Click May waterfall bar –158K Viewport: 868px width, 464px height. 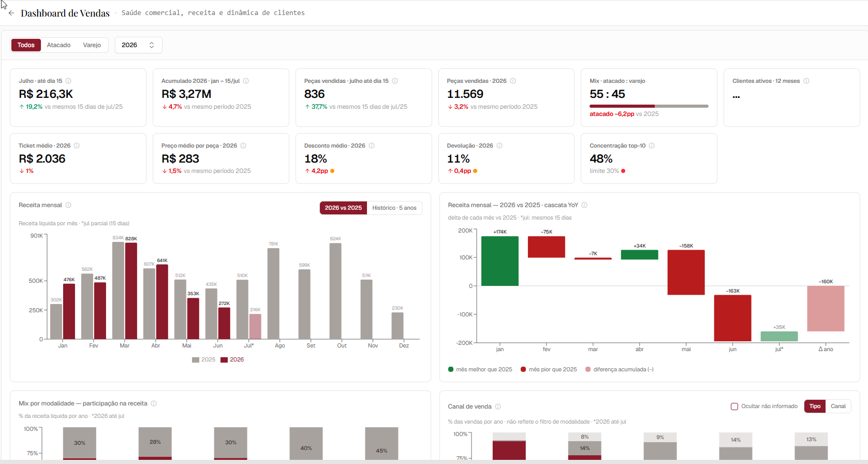pos(686,272)
